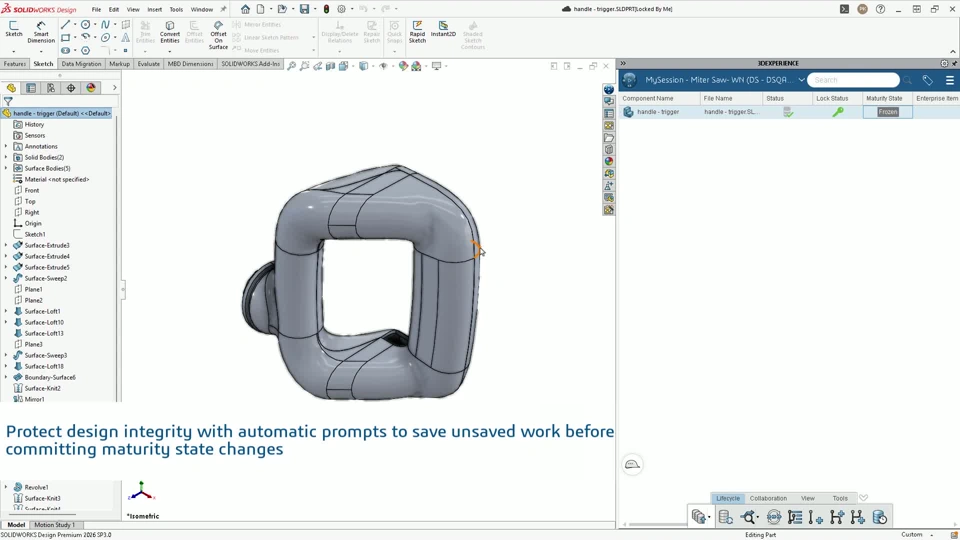This screenshot has width=960, height=540.
Task: Click the tag icon in 3DEXPERIENCE header
Action: pos(928,80)
